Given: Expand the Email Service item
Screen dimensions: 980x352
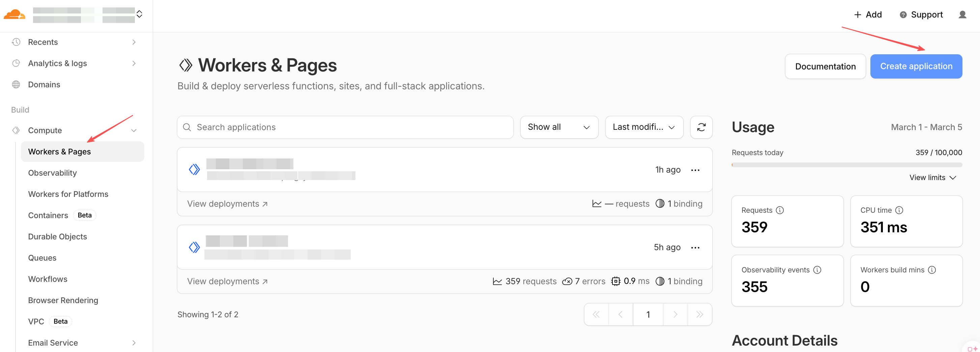Looking at the screenshot, I should (134, 343).
